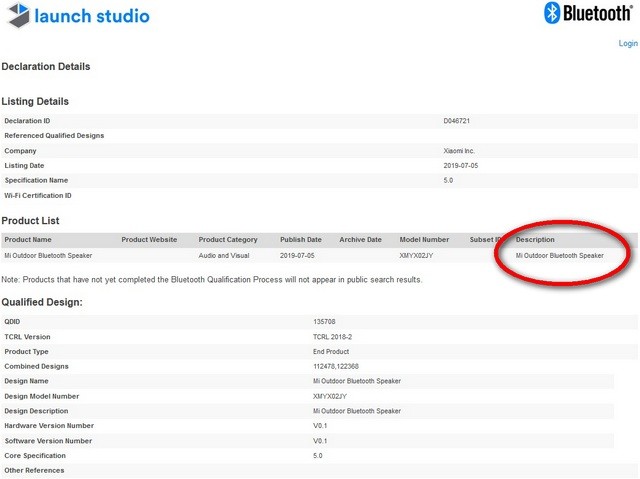The height and width of the screenshot is (479, 640).
Task: Select the 2019-07-05 publish date cell
Action: coord(297,255)
